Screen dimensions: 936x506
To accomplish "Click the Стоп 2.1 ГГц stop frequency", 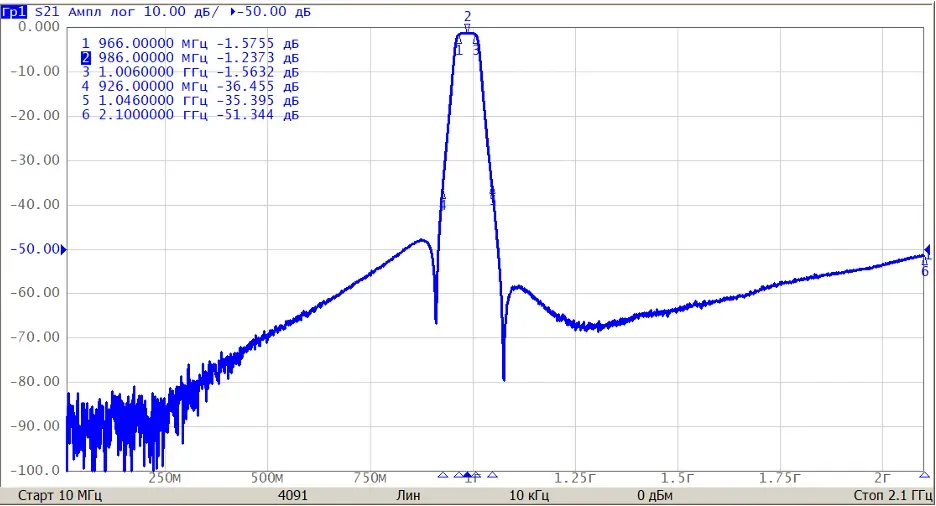I will pyautogui.click(x=893, y=496).
